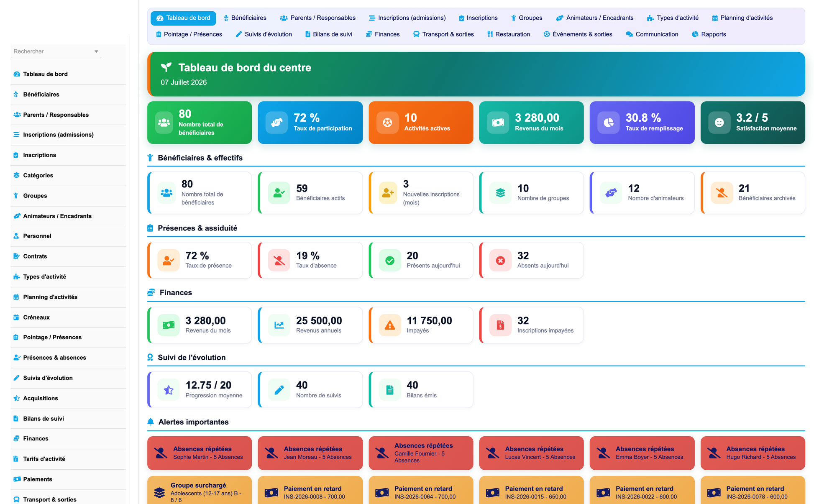The width and height of the screenshot is (814, 504).
Task: Click the Communication chat bubbles icon tab
Action: click(629, 34)
